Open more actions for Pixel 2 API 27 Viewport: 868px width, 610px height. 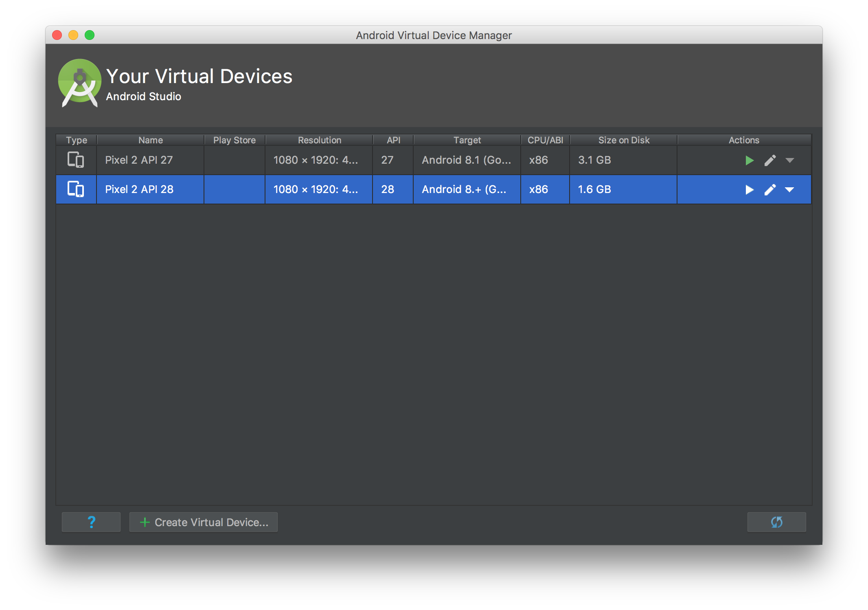[x=790, y=161]
